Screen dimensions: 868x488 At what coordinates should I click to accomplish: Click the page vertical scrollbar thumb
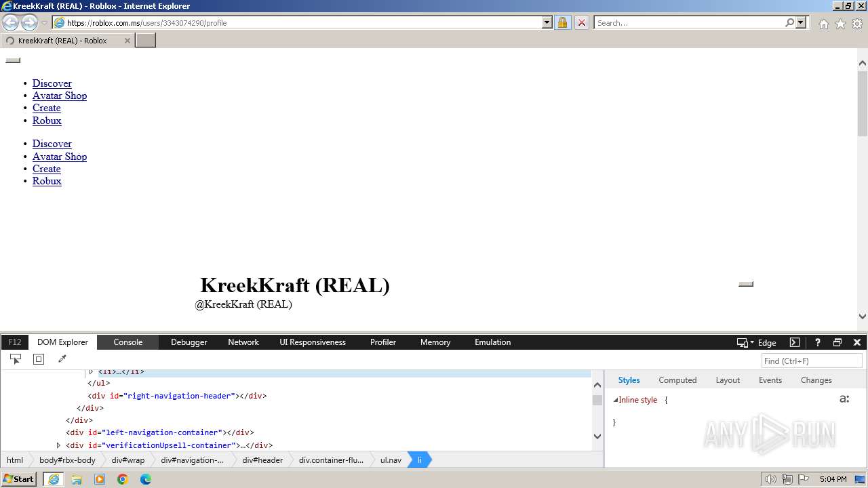pos(863,102)
